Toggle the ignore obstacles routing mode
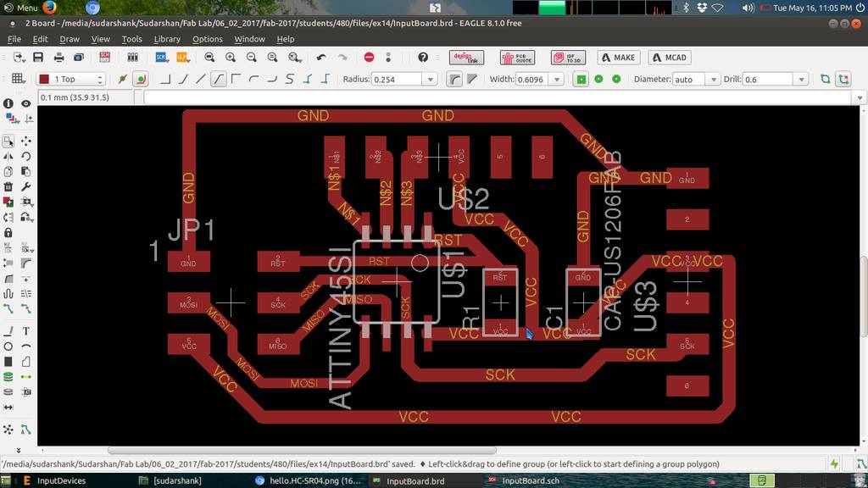This screenshot has height=488, width=868. click(123, 79)
